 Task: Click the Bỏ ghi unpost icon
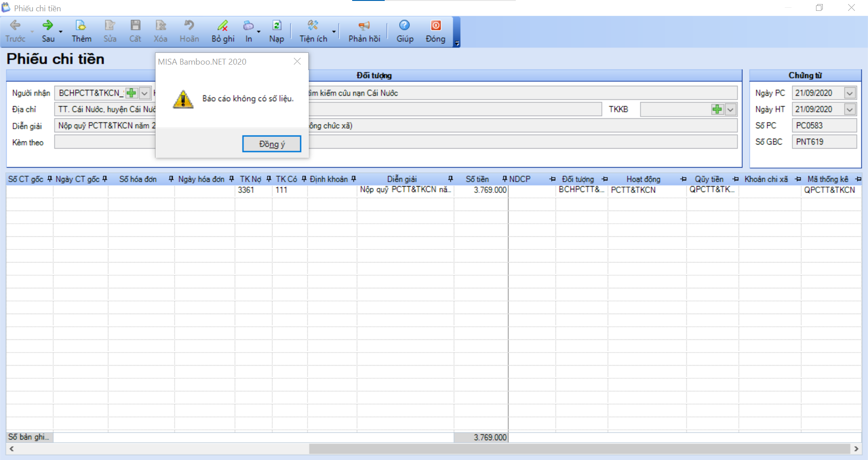pos(222,31)
